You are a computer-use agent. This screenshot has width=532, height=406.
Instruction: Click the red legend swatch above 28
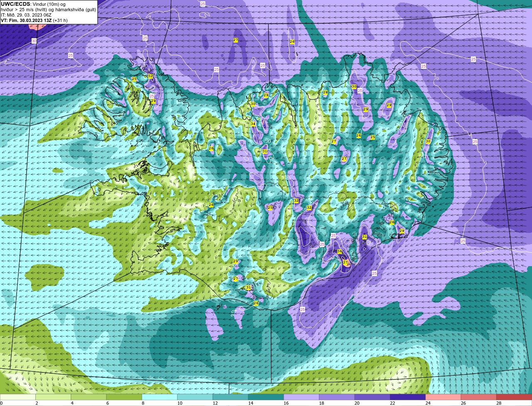point(514,397)
